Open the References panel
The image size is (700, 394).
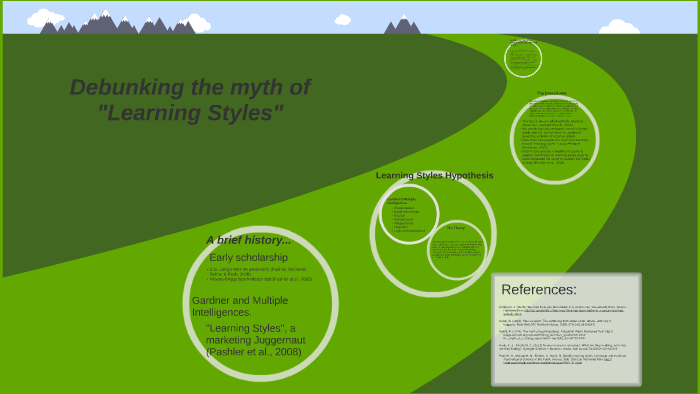[x=566, y=329]
